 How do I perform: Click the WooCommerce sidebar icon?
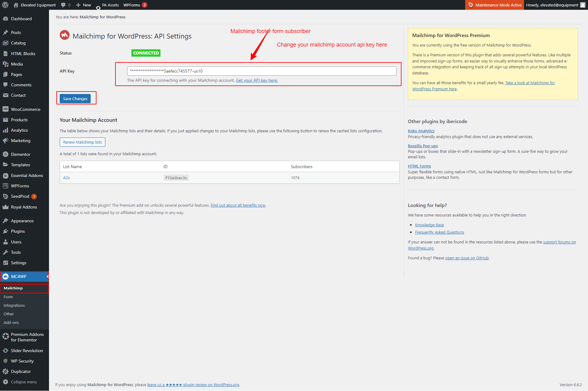tap(6, 109)
